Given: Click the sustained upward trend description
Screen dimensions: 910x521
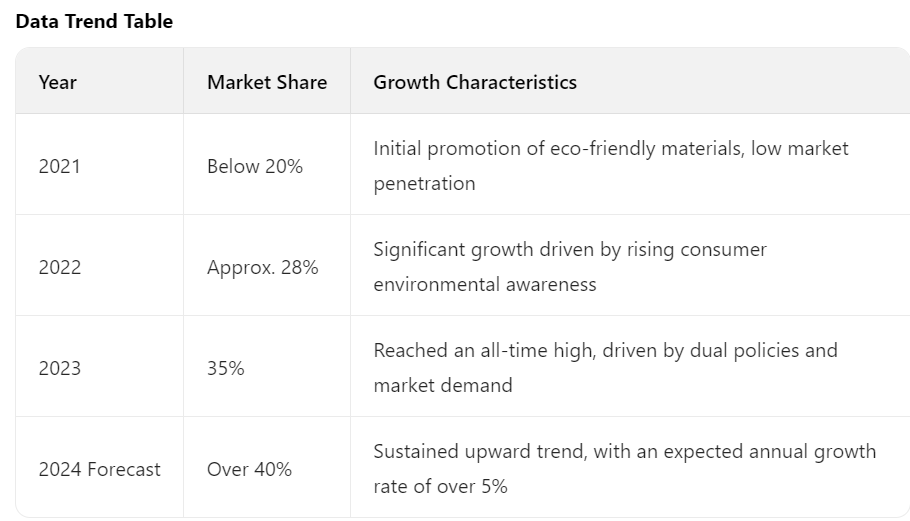Looking at the screenshot, I should [624, 469].
